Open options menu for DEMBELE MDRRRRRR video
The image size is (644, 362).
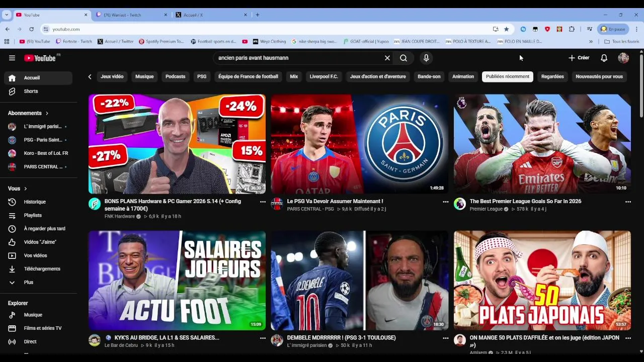[x=445, y=338]
